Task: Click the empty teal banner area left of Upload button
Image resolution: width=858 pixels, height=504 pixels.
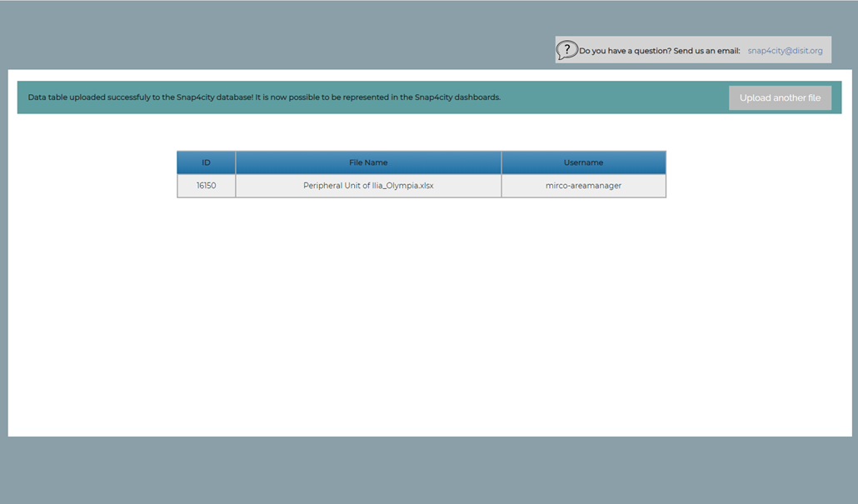Action: (616, 97)
